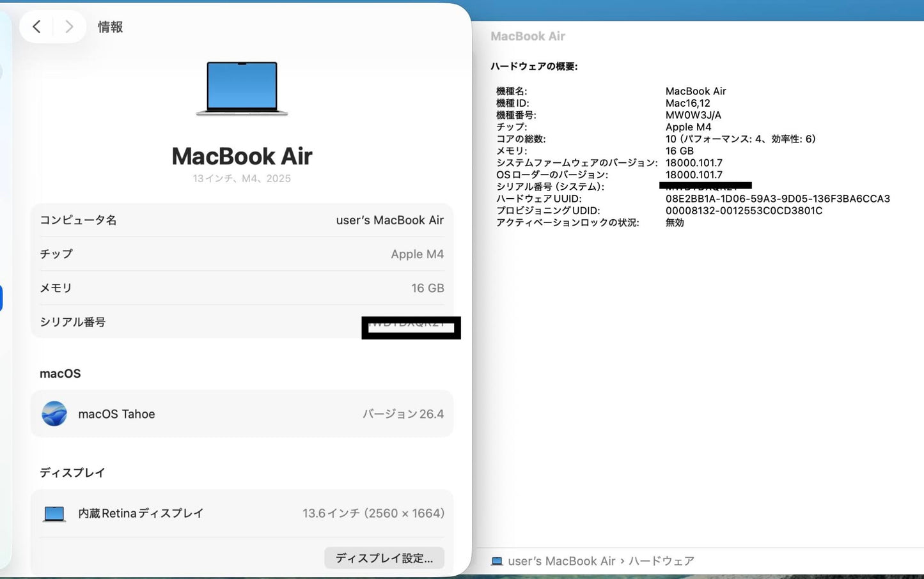
Task: Click the メモリ: label in System Information
Action: point(512,151)
